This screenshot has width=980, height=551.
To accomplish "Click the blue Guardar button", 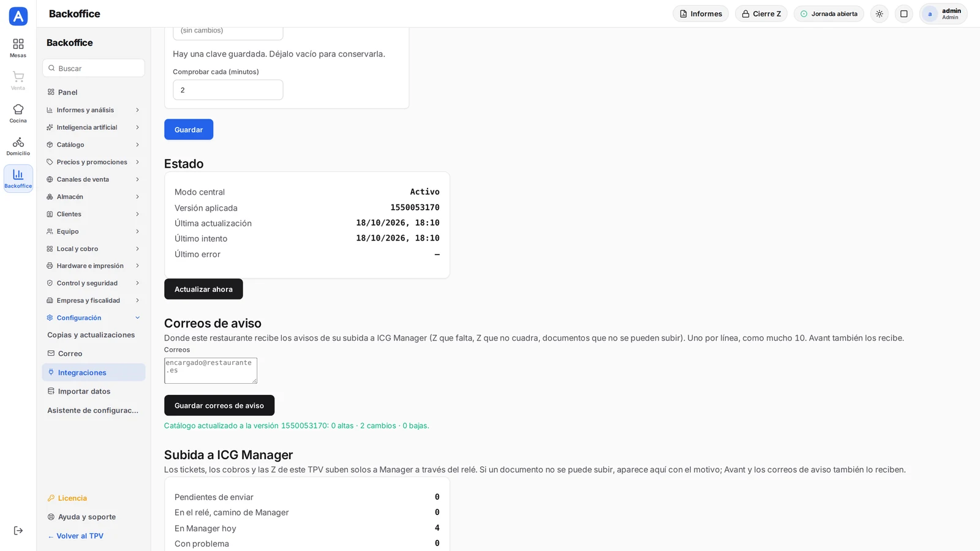I will point(189,129).
